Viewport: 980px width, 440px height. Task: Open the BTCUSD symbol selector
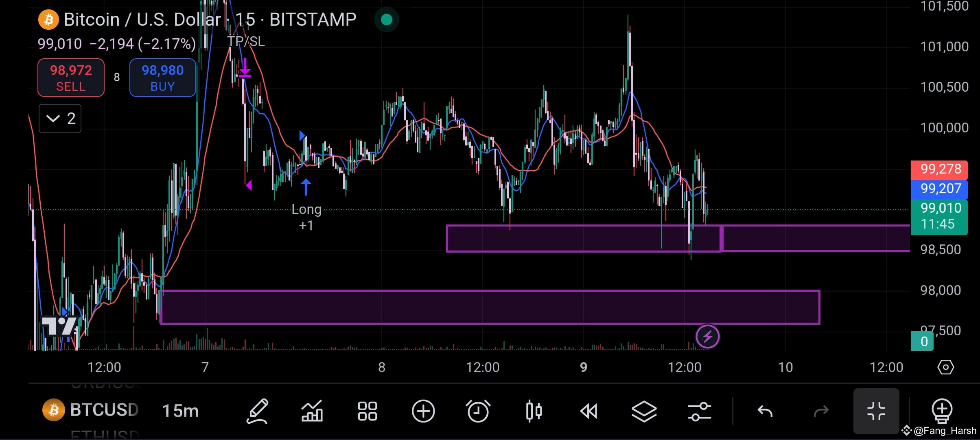[104, 410]
